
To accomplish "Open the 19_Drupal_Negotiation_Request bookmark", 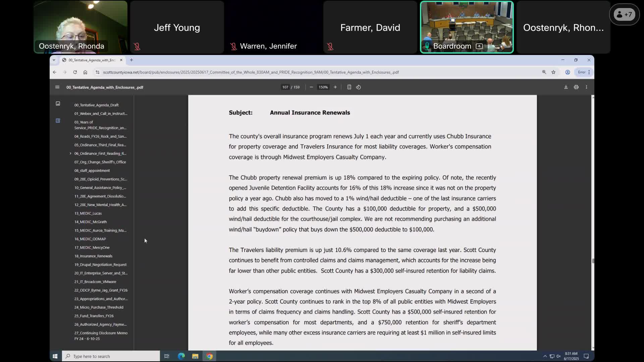I will coord(100,265).
